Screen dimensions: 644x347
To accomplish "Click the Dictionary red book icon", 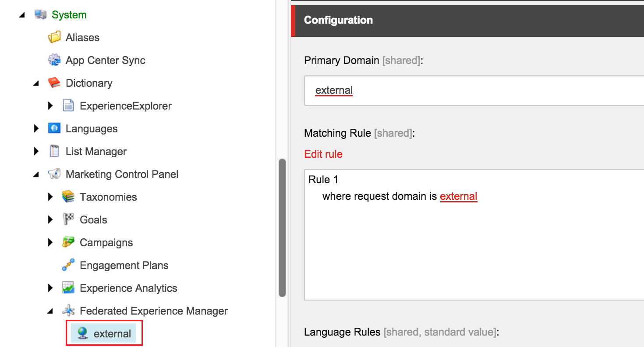I will (x=54, y=83).
